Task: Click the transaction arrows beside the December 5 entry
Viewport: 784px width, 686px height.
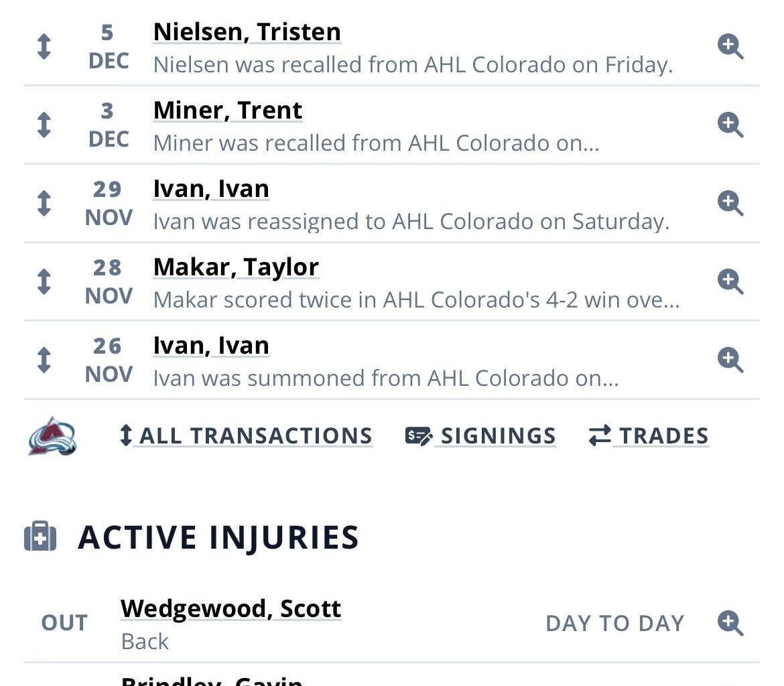Action: [44, 47]
